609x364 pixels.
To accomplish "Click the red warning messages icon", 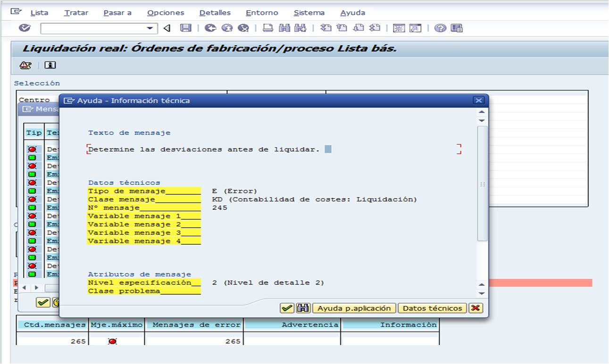I will 25,65.
